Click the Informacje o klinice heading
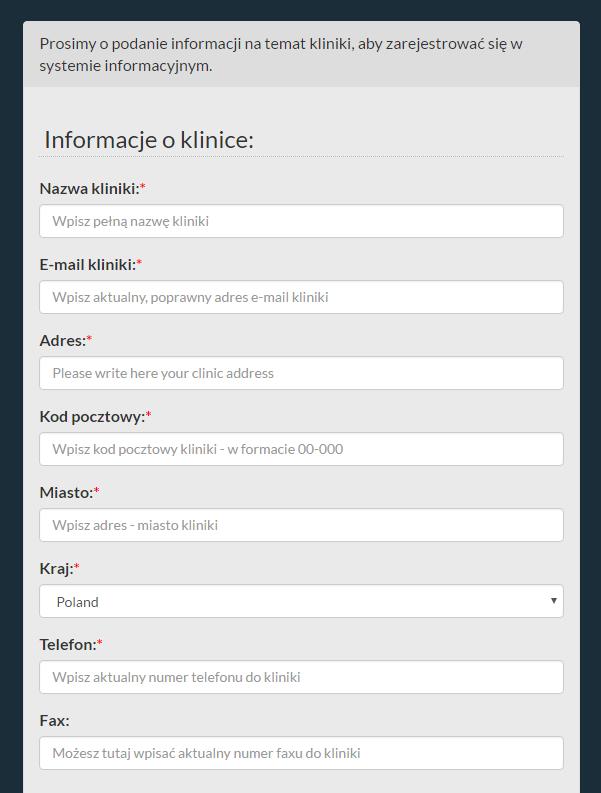The height and width of the screenshot is (793, 601). pyautogui.click(x=149, y=140)
